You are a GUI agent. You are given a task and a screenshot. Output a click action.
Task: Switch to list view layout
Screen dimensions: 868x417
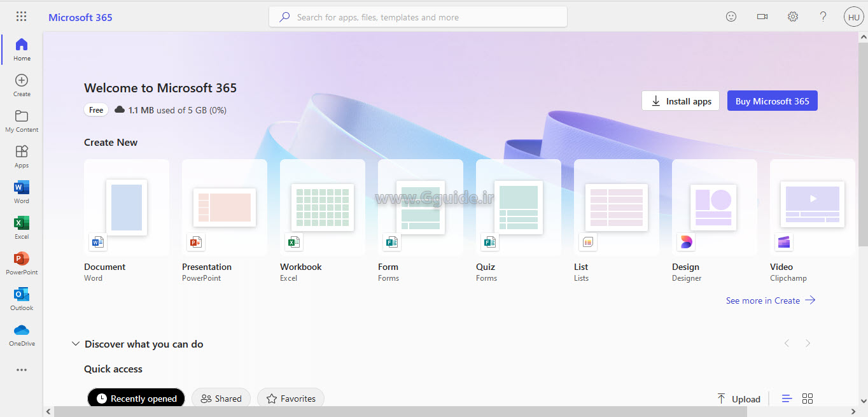(x=787, y=399)
